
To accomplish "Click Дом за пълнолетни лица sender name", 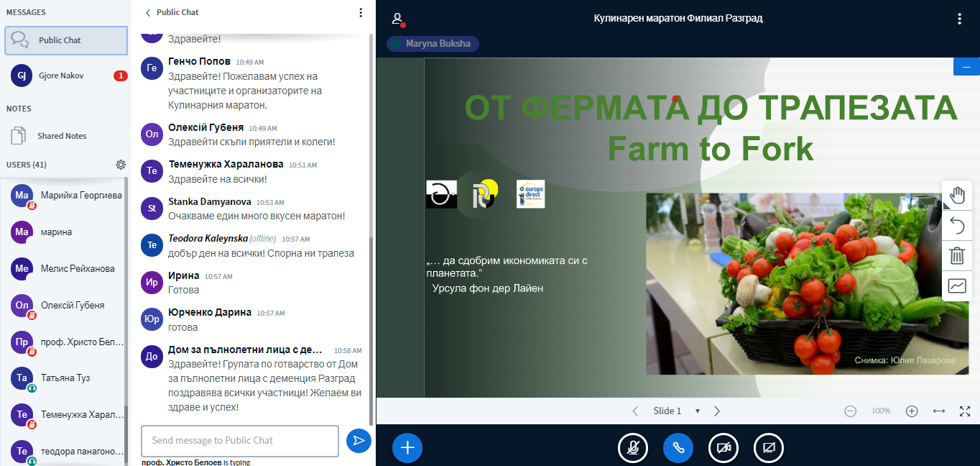I will click(x=245, y=349).
